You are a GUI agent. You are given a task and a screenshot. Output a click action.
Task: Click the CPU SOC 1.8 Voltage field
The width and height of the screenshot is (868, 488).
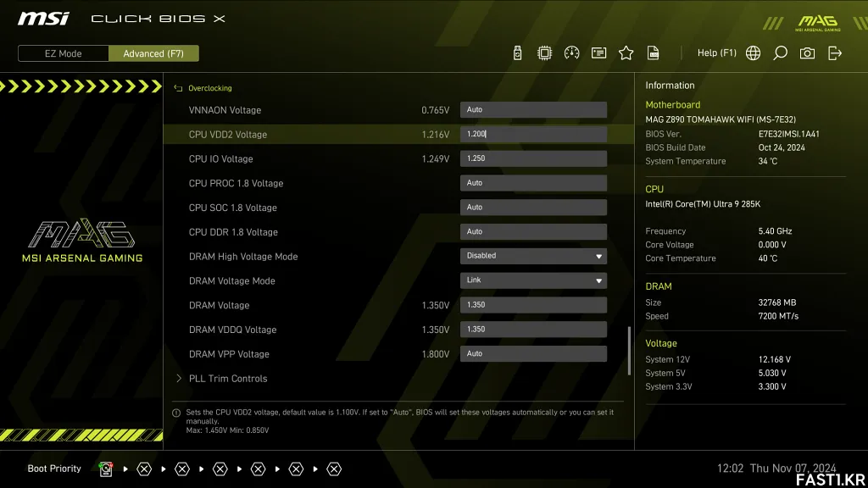point(533,208)
